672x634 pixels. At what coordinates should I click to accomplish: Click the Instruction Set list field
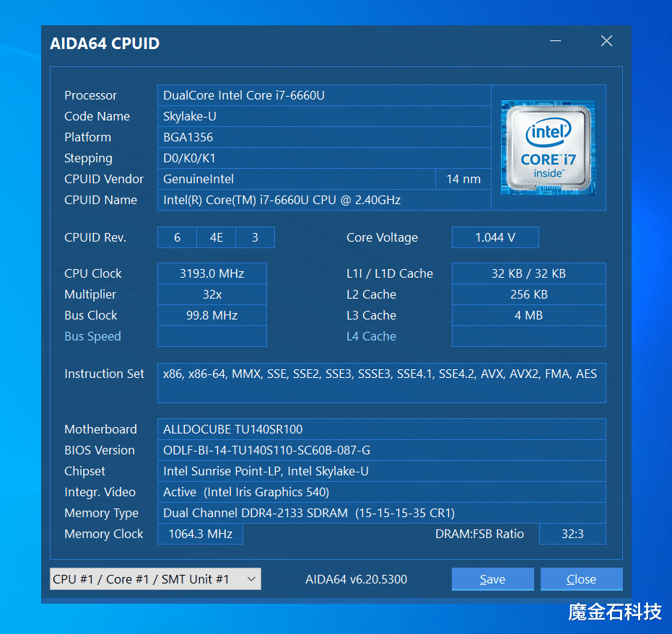382,383
